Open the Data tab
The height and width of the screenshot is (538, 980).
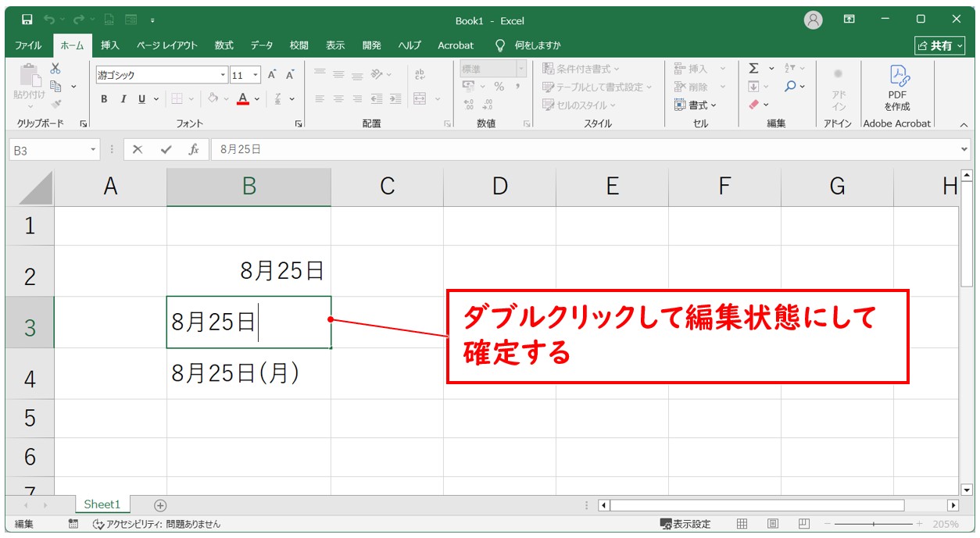tap(262, 45)
